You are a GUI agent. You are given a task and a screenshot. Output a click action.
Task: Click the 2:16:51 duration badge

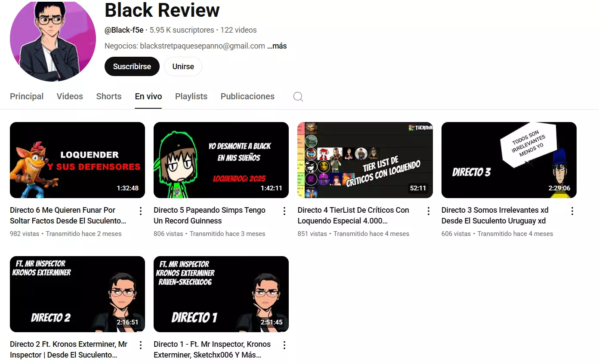click(128, 322)
